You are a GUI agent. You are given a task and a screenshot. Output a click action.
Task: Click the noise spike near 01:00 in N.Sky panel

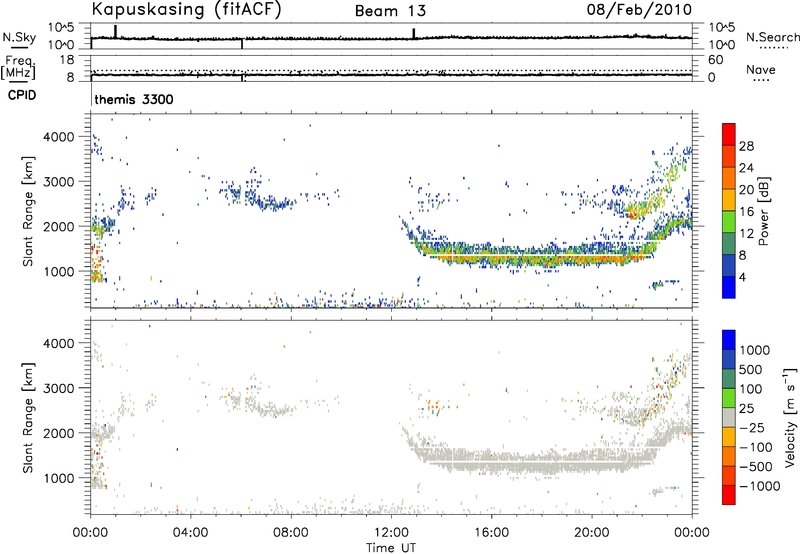click(115, 31)
